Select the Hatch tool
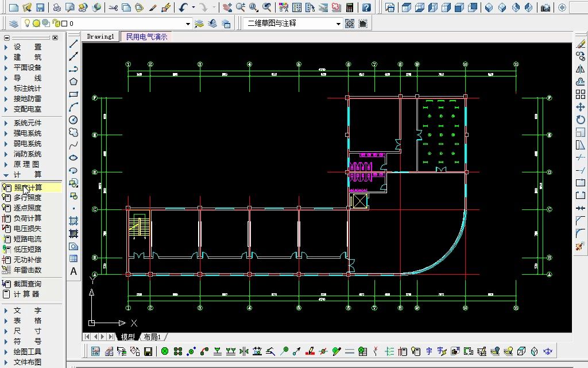 tap(73, 221)
